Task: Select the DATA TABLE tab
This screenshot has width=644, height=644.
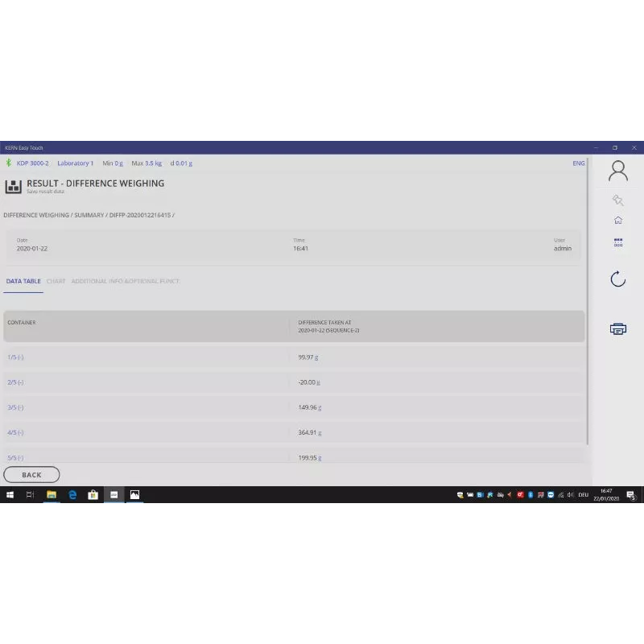Action: pos(23,281)
